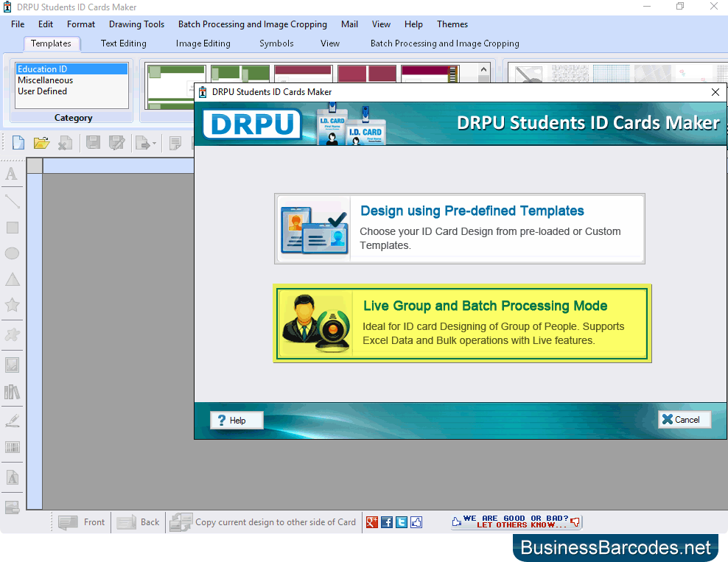
Task: Switch to the Symbols tab
Action: click(276, 43)
